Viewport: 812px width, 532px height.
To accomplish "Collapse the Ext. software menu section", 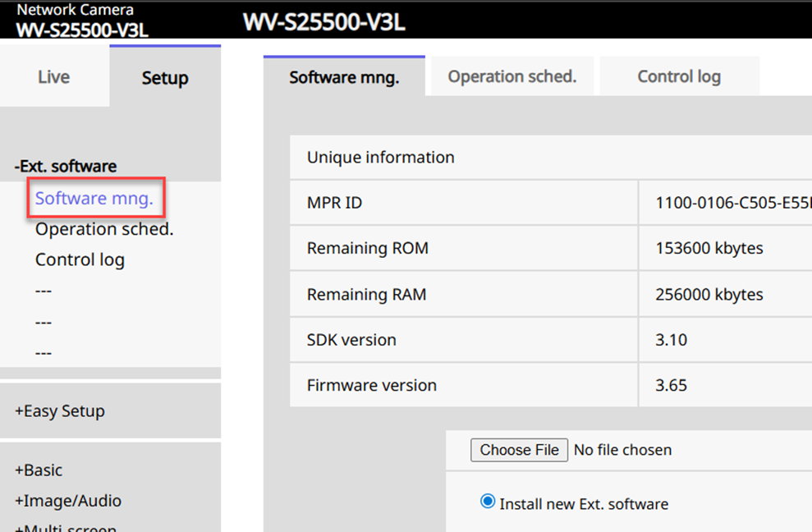I will (x=66, y=166).
